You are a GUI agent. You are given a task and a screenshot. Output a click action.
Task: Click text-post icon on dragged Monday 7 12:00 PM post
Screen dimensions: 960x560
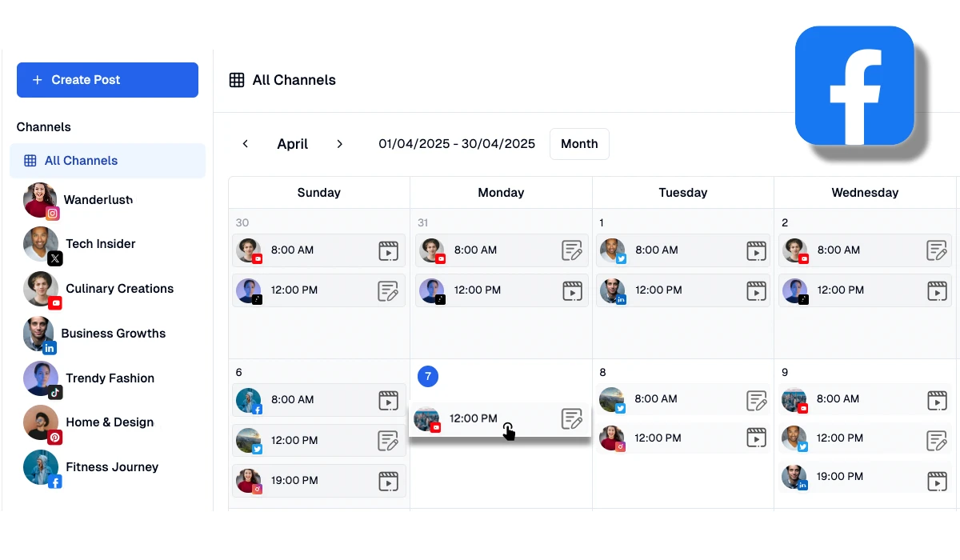(572, 418)
